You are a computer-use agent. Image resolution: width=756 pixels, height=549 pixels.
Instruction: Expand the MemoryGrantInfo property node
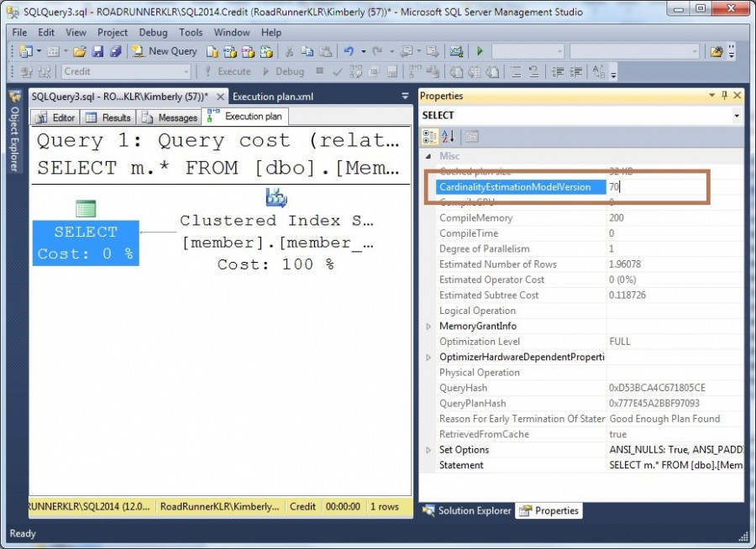[428, 326]
